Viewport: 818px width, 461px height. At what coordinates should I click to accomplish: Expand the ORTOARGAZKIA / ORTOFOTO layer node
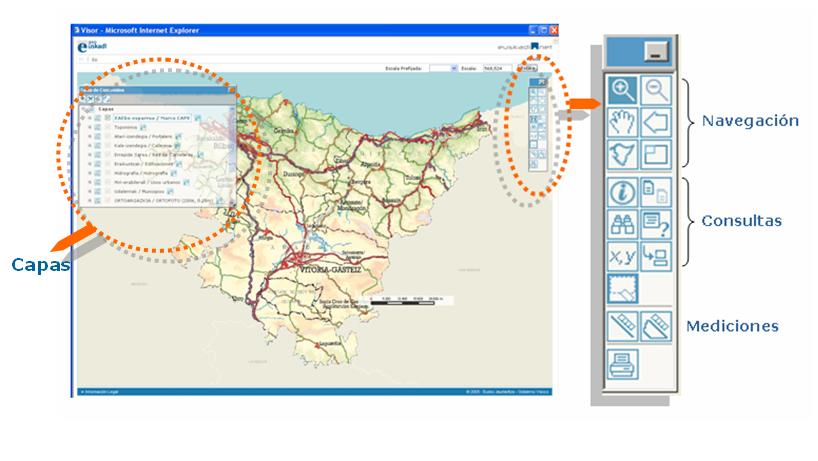pos(89,200)
